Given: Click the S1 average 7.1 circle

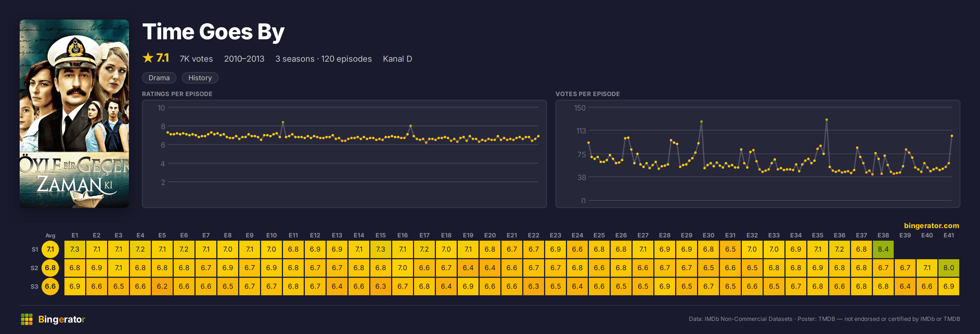Looking at the screenshot, I should tap(50, 249).
